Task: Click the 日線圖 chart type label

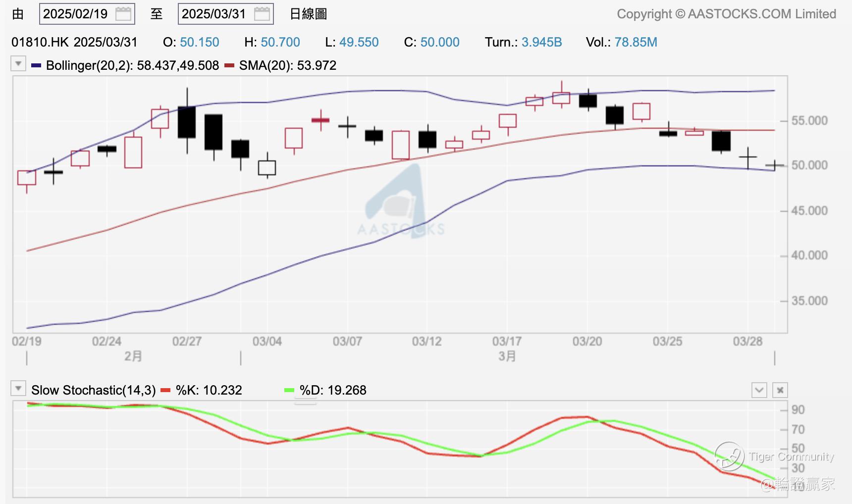Action: coord(308,14)
